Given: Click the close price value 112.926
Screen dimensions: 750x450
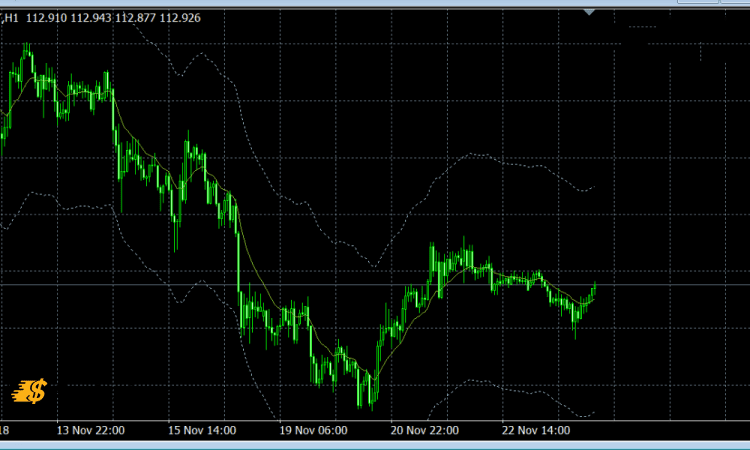Looking at the screenshot, I should point(180,18).
